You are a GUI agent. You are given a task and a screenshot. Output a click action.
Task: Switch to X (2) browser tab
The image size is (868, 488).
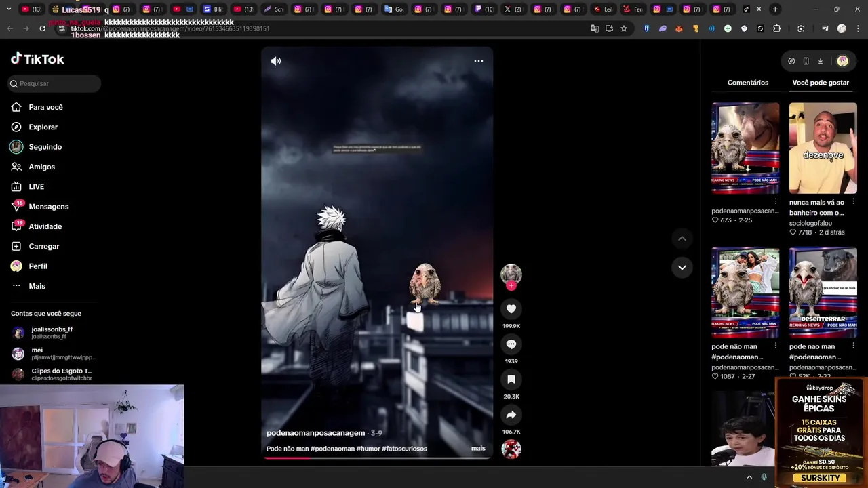[513, 9]
